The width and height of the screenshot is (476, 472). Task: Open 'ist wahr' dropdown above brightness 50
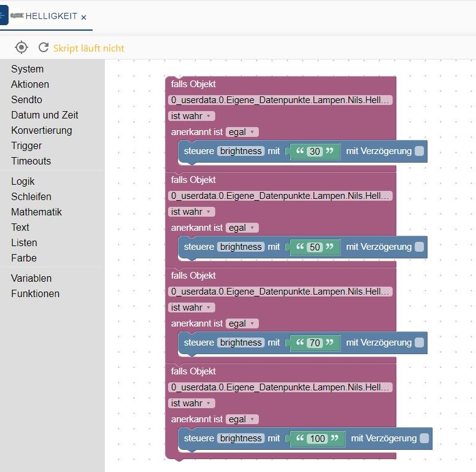[x=191, y=212]
